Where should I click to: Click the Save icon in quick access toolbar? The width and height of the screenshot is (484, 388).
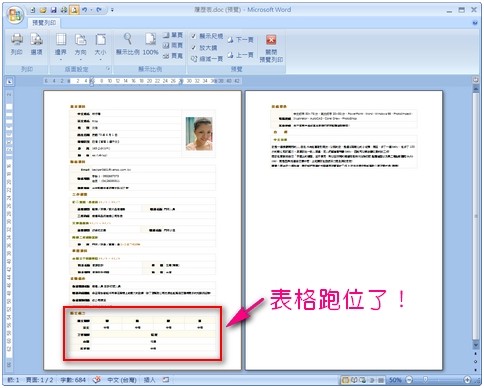pyautogui.click(x=53, y=10)
